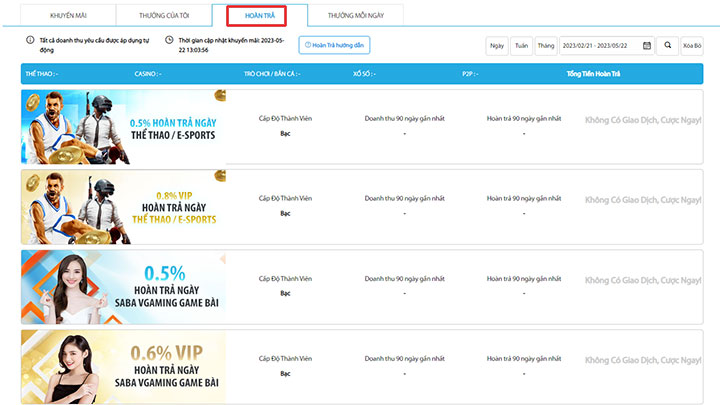
Task: Filter by Tuần button
Action: point(521,45)
